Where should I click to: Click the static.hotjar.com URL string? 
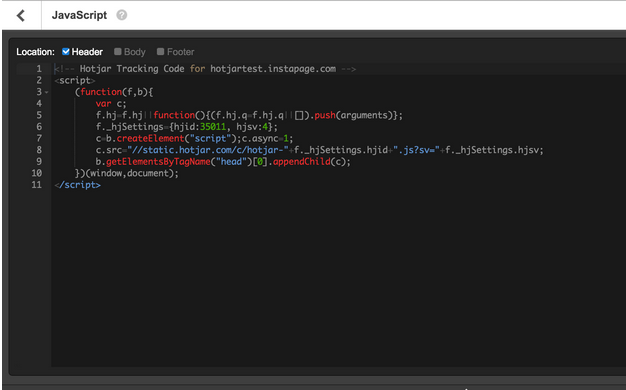[x=208, y=150]
